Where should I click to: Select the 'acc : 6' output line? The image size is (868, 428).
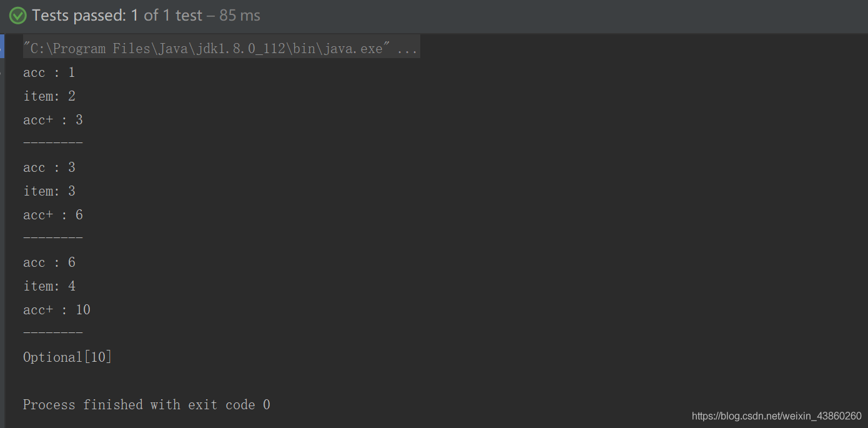coord(49,262)
